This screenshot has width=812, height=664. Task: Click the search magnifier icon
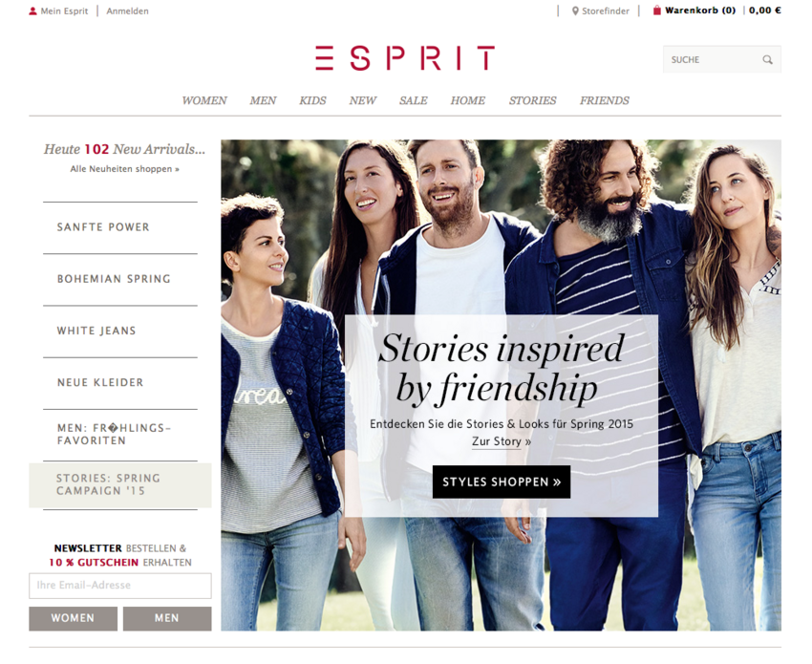click(767, 59)
